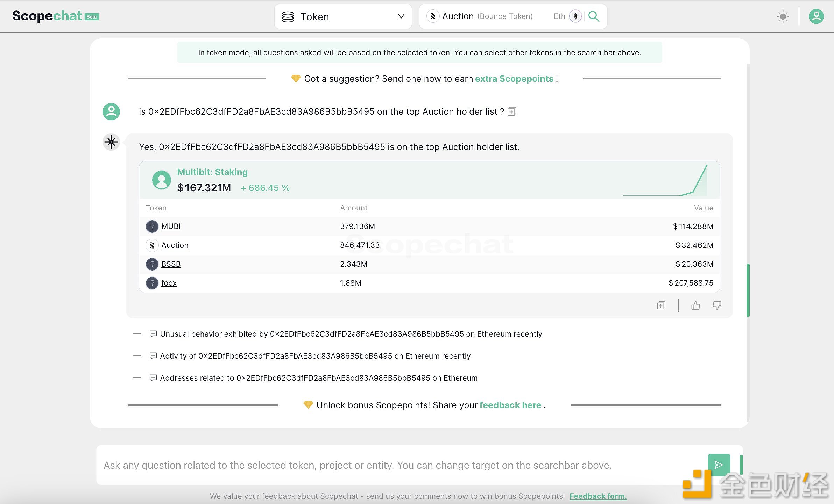Click the Multibit: Staking avatar icon

click(161, 180)
